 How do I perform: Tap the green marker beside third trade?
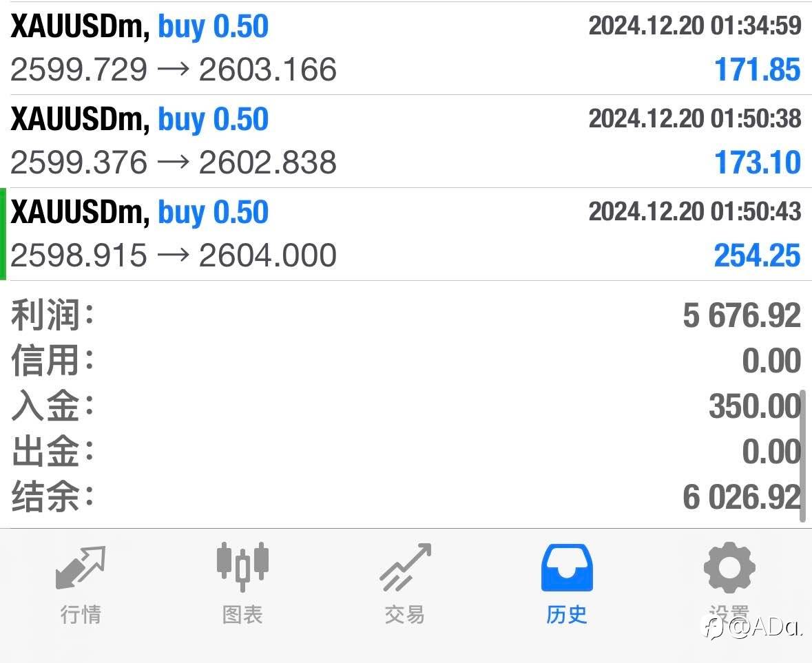coord(3,234)
